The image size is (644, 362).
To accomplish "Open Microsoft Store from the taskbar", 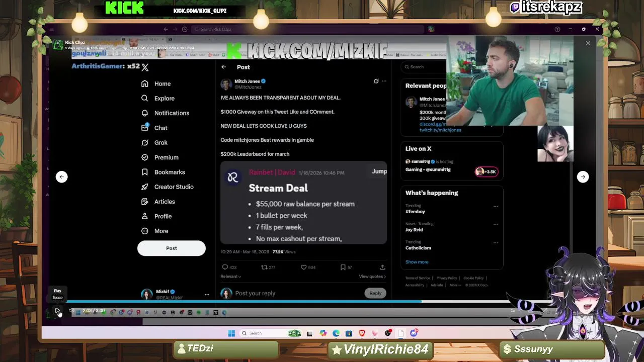I will pyautogui.click(x=349, y=333).
